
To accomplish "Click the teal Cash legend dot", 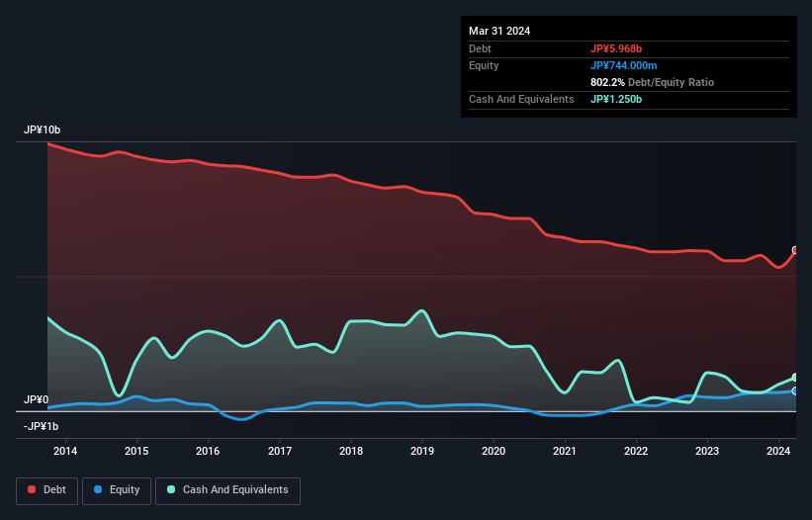I will coord(171,489).
